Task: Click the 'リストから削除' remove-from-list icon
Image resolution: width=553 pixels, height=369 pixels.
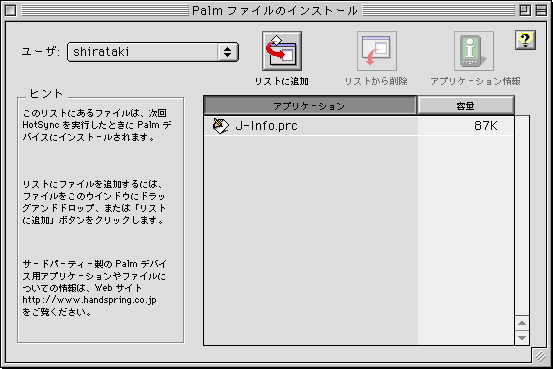Action: pos(377,51)
